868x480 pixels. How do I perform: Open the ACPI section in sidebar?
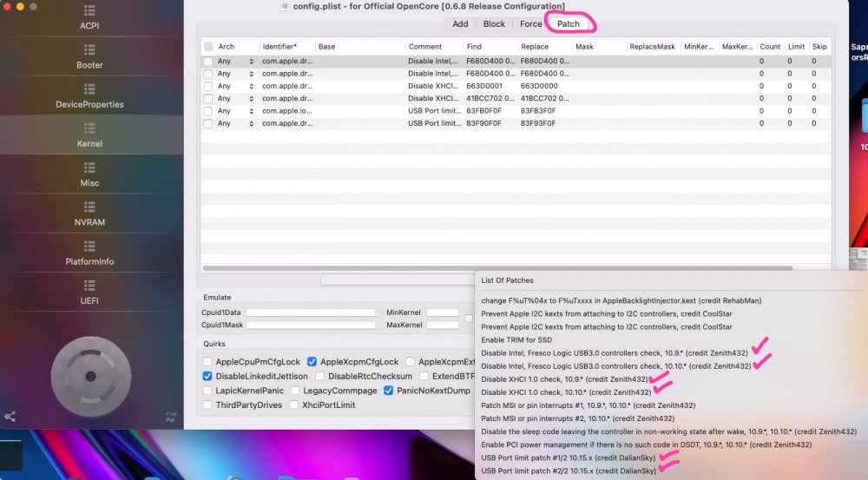[89, 17]
